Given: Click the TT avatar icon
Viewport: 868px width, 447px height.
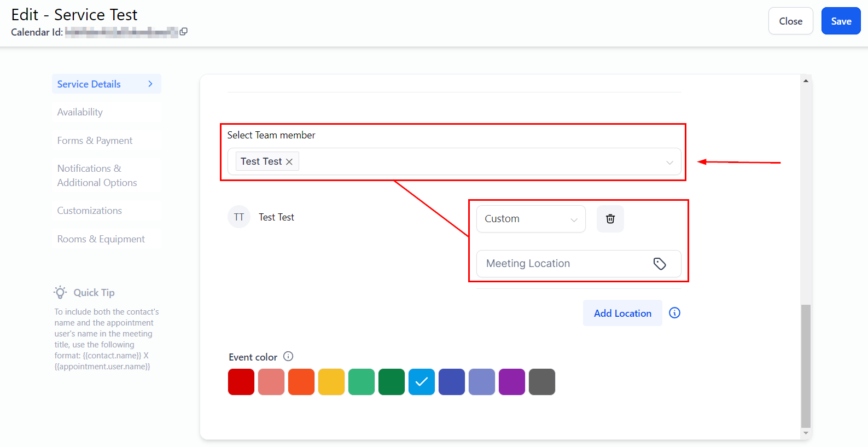Looking at the screenshot, I should coord(239,217).
